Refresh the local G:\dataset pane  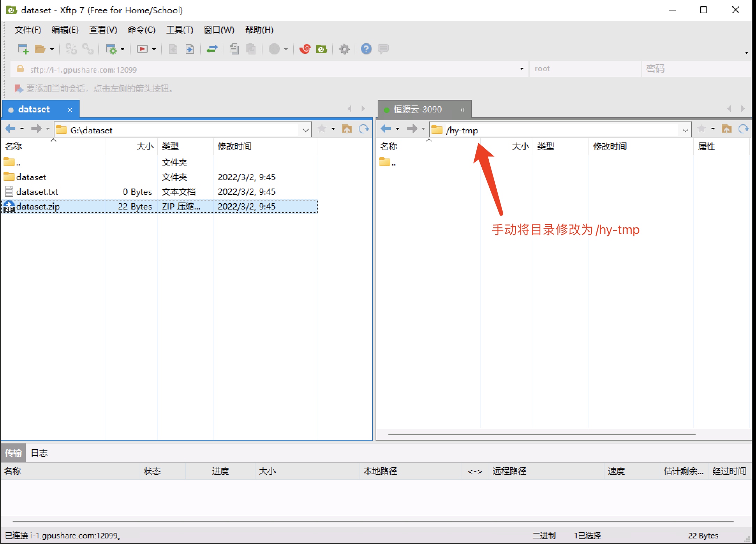[364, 129]
